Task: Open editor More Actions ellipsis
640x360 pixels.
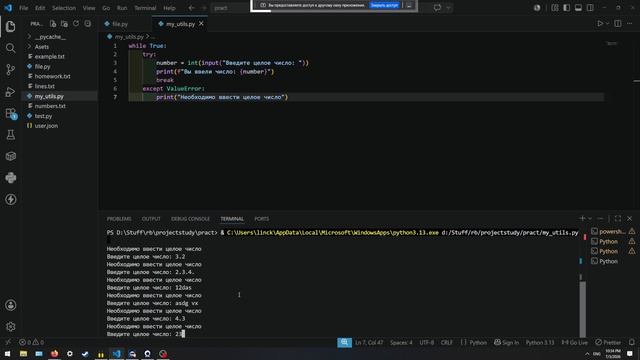Action: (x=629, y=24)
